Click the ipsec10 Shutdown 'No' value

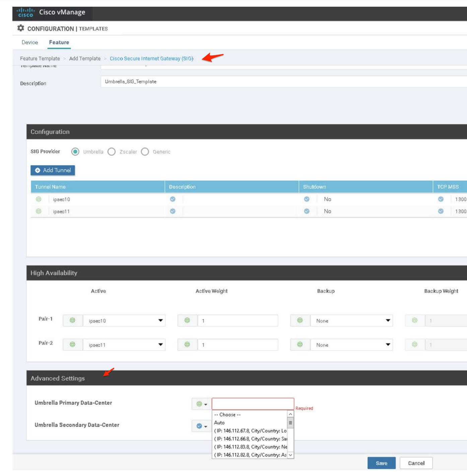point(328,199)
